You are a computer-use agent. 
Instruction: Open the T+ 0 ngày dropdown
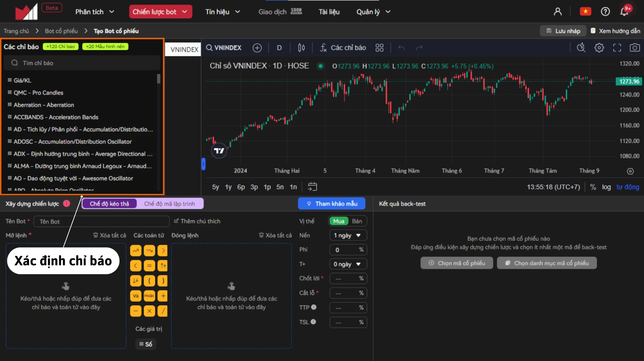tap(348, 264)
